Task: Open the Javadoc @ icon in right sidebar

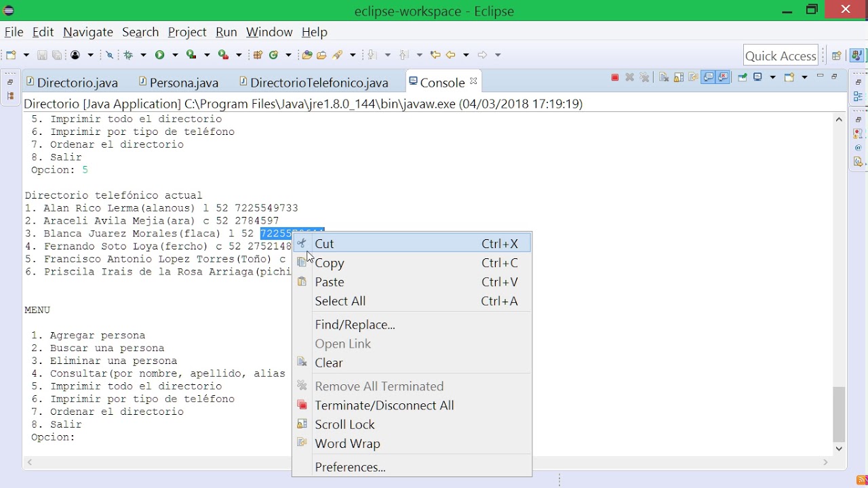Action: [x=859, y=148]
